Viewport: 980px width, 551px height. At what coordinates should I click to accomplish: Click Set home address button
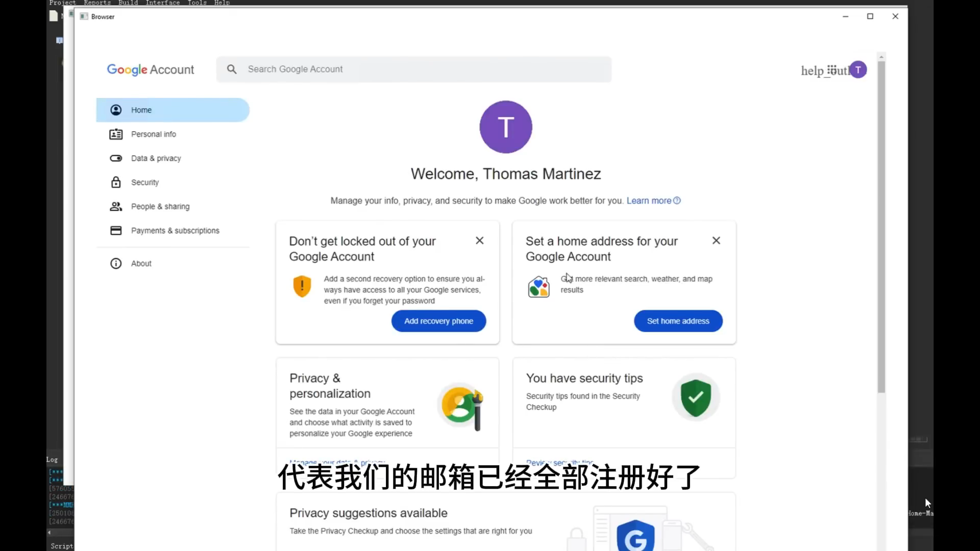(x=678, y=321)
